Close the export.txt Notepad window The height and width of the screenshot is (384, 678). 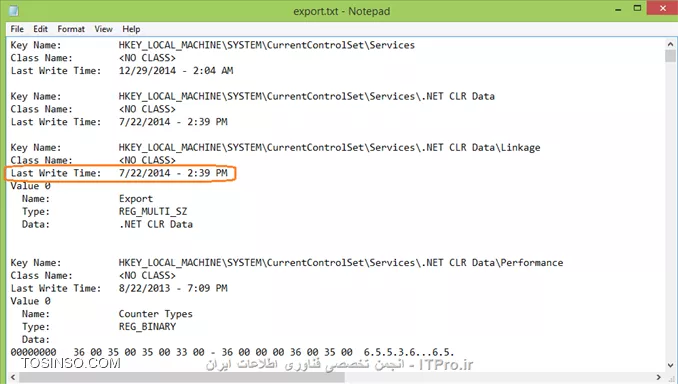pyautogui.click(x=662, y=8)
